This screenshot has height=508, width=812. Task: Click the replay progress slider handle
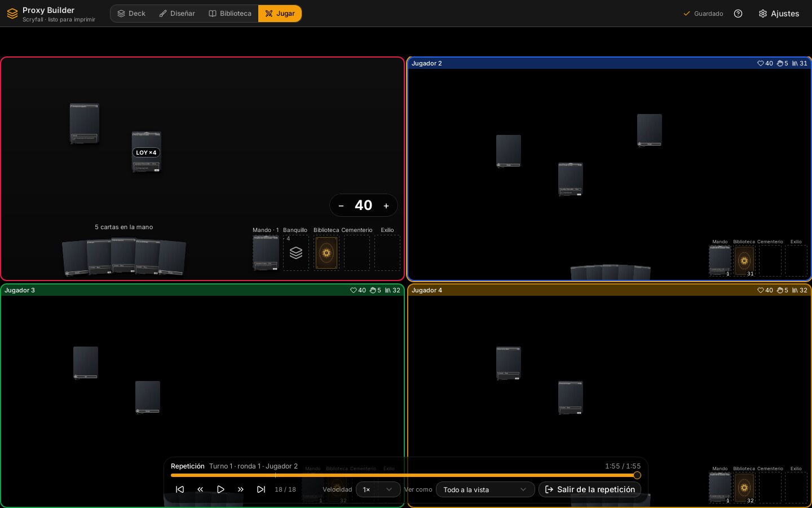(x=637, y=475)
